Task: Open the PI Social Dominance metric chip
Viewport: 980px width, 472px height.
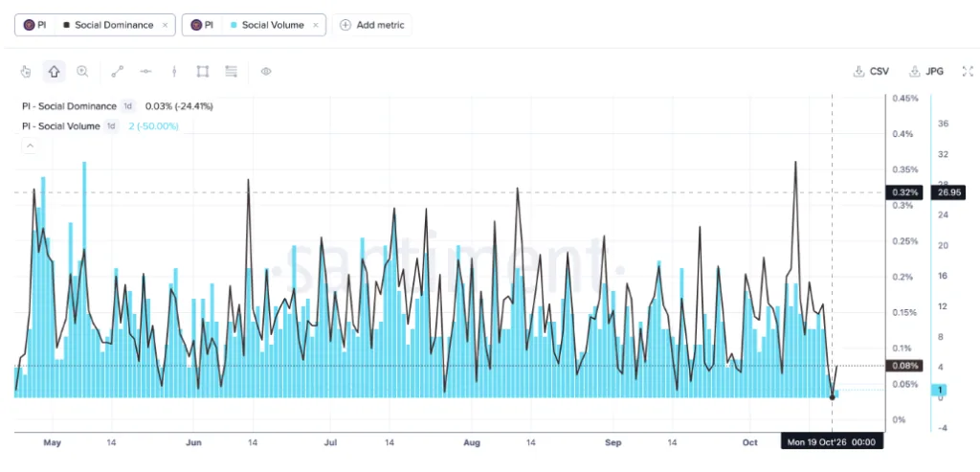Action: pyautogui.click(x=95, y=25)
